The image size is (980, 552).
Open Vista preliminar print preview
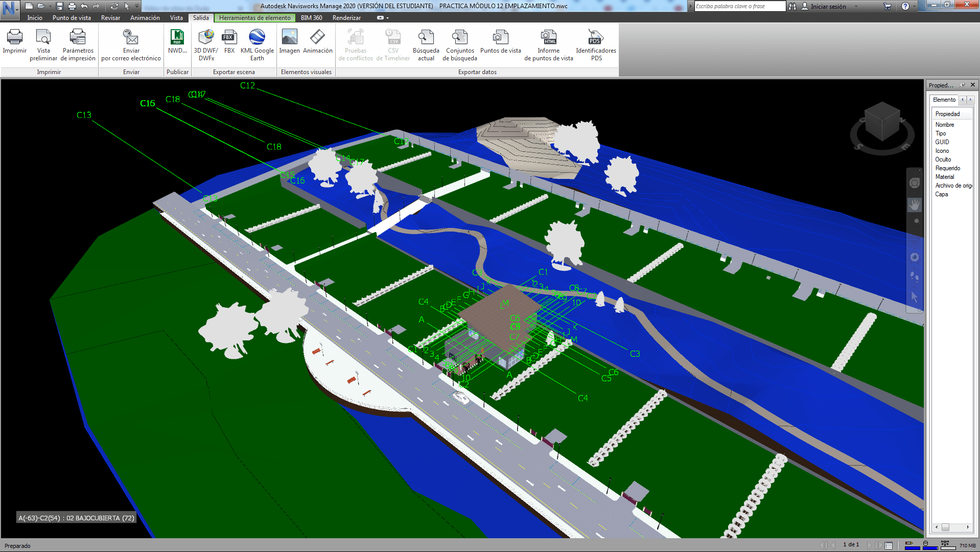43,45
